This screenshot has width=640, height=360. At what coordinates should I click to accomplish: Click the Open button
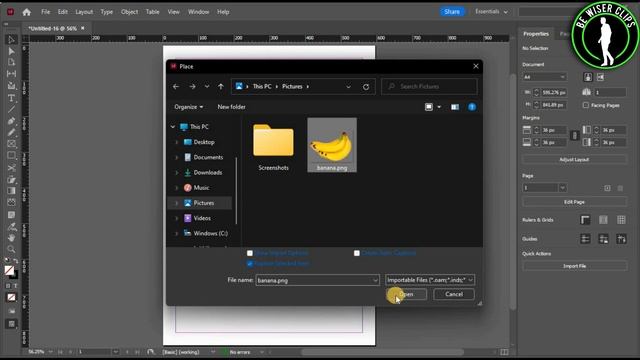[x=407, y=294]
